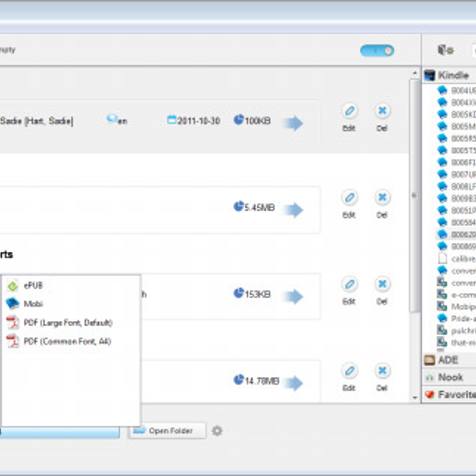
Task: Click the size pie icon beside 5.45MB
Action: (x=239, y=206)
